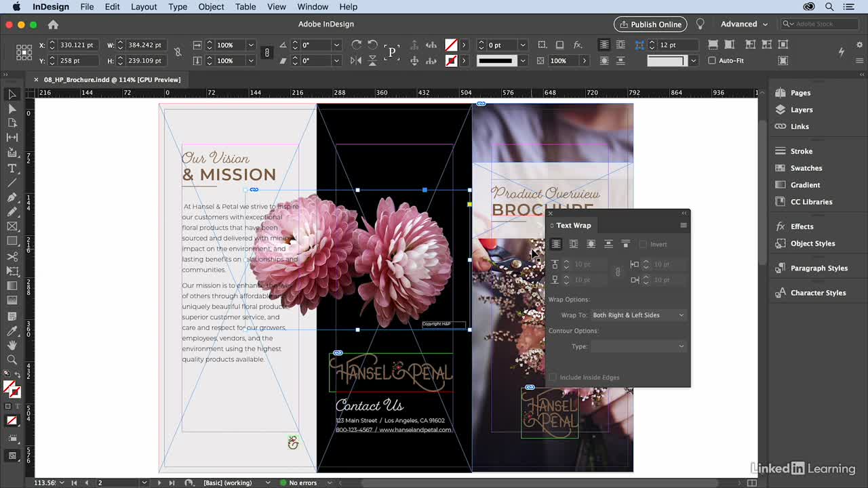Select the Free Transform tool
This screenshot has height=488, width=868.
coord(12,270)
